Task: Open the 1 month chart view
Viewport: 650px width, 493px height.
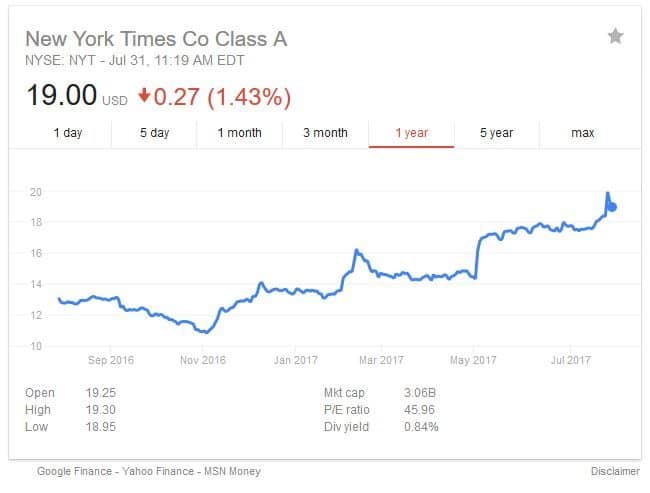Action: 240,133
